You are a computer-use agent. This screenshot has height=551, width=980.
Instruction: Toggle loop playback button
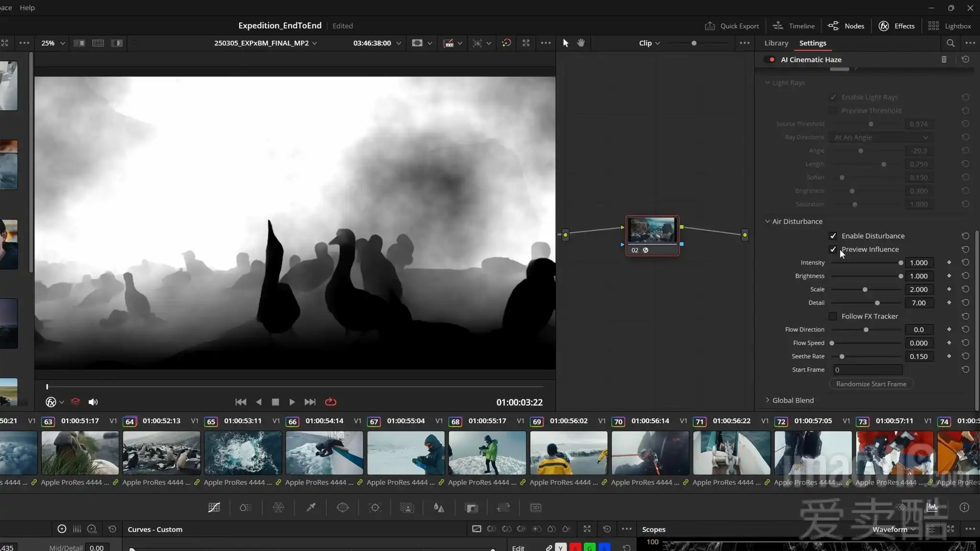click(331, 402)
